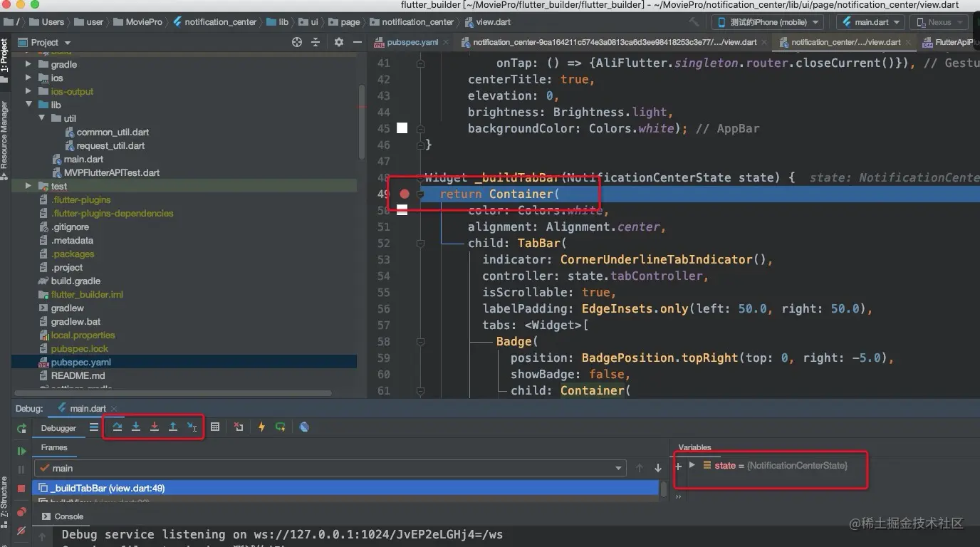Click the Flutter Hot Reload lightning icon
980x547 pixels.
261,427
